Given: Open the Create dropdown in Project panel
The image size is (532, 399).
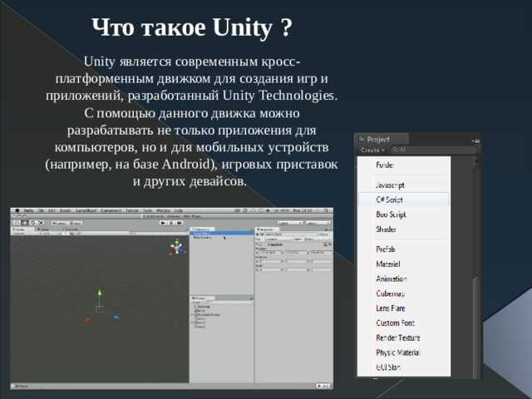Looking at the screenshot, I should 372,150.
